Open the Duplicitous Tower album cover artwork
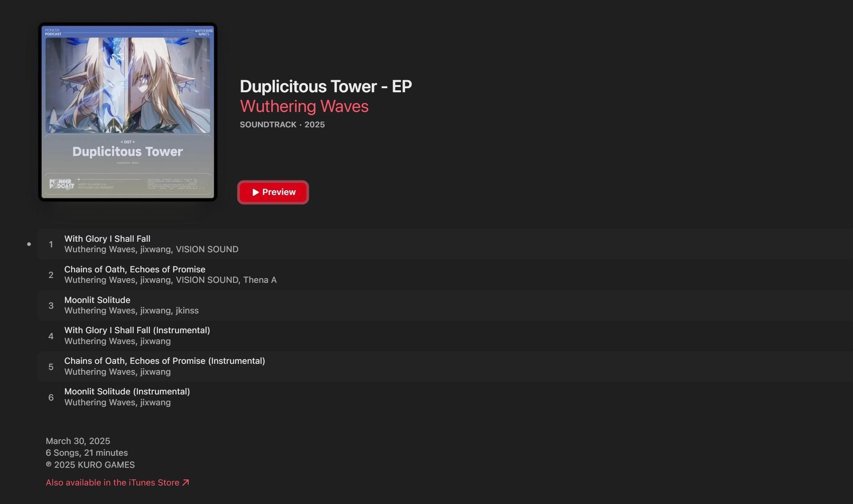The height and width of the screenshot is (504, 853). (128, 112)
